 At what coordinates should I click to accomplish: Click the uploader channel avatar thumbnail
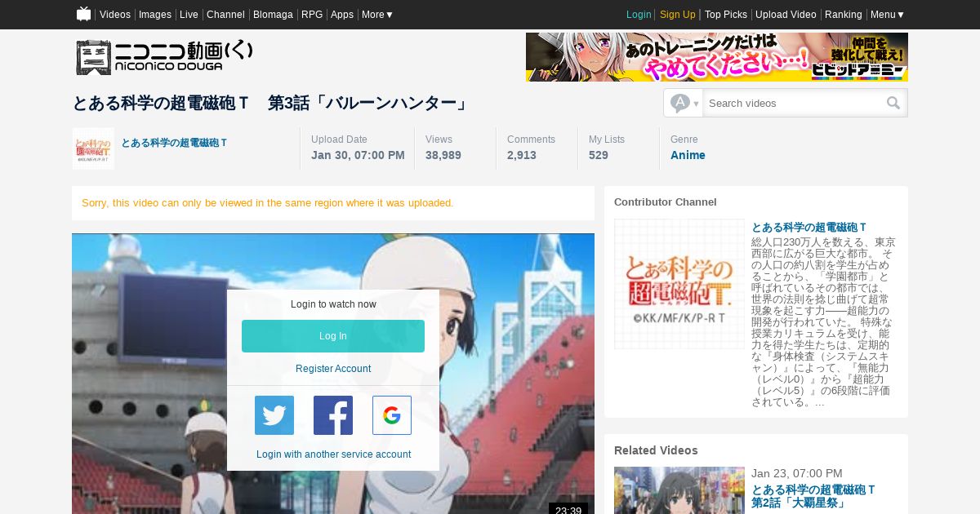point(93,148)
